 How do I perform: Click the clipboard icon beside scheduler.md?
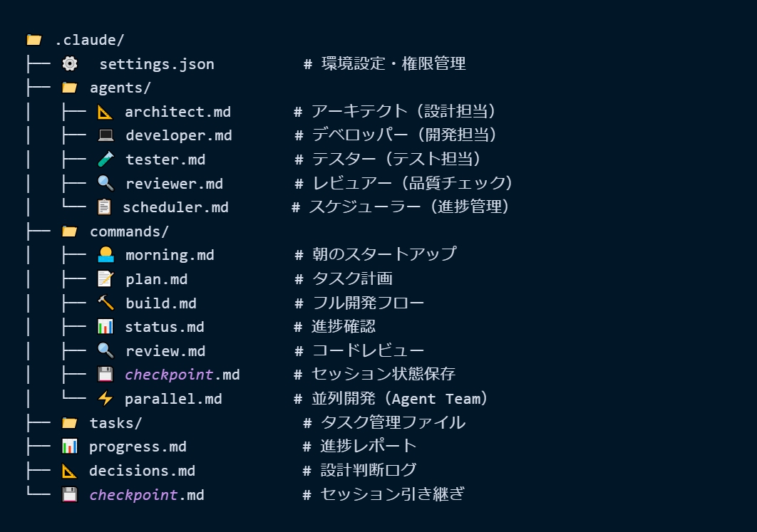(105, 207)
